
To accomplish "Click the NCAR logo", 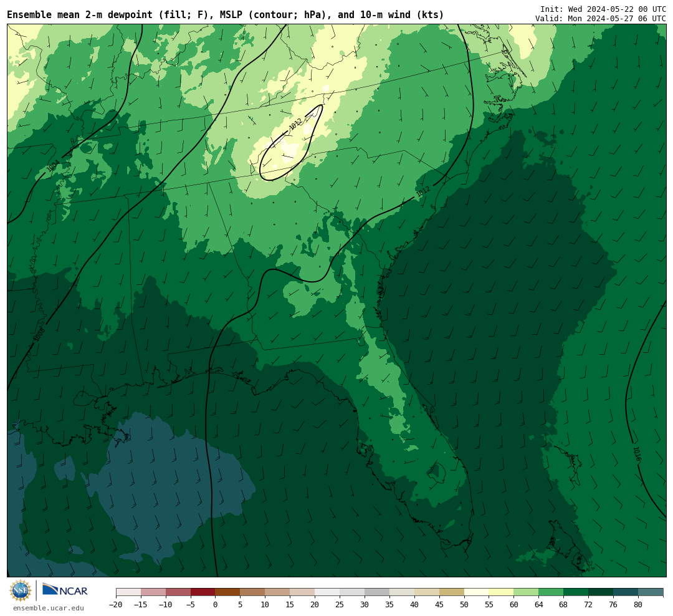I will (65, 589).
